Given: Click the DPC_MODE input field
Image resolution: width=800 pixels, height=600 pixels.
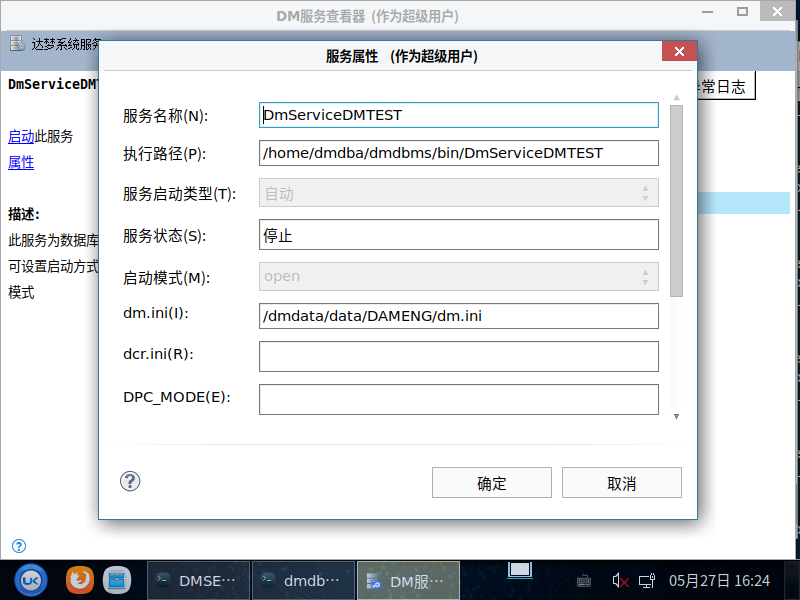Looking at the screenshot, I should point(459,399).
